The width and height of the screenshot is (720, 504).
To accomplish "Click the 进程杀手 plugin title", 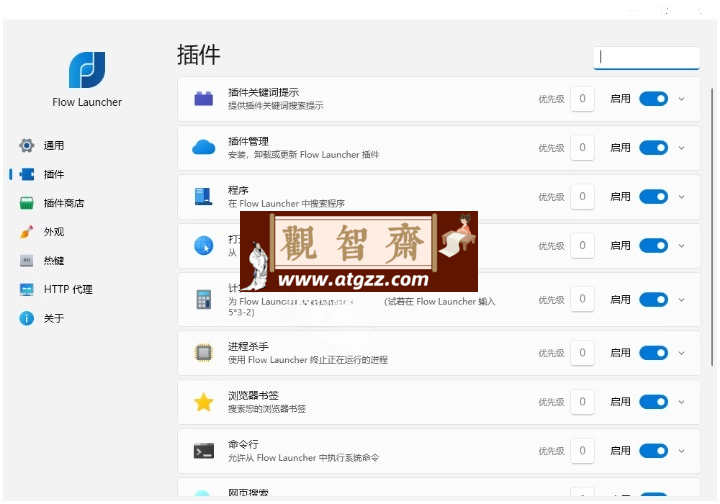I will pyautogui.click(x=248, y=347).
